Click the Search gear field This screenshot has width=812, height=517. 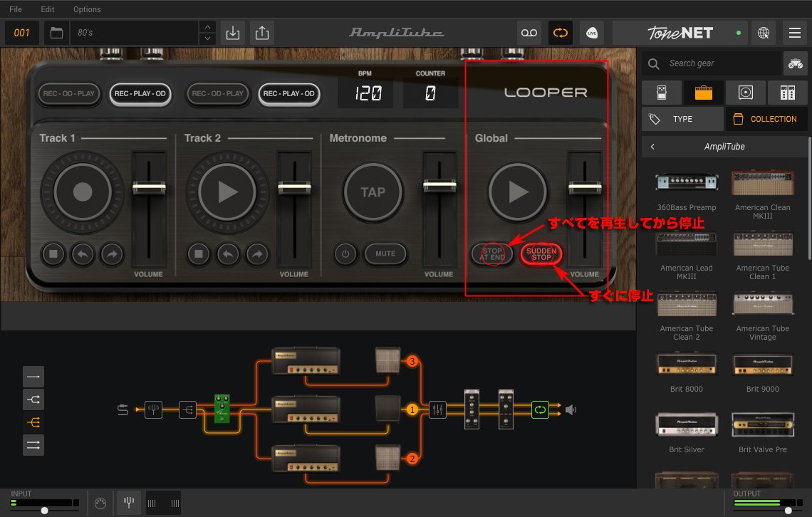[x=712, y=63]
